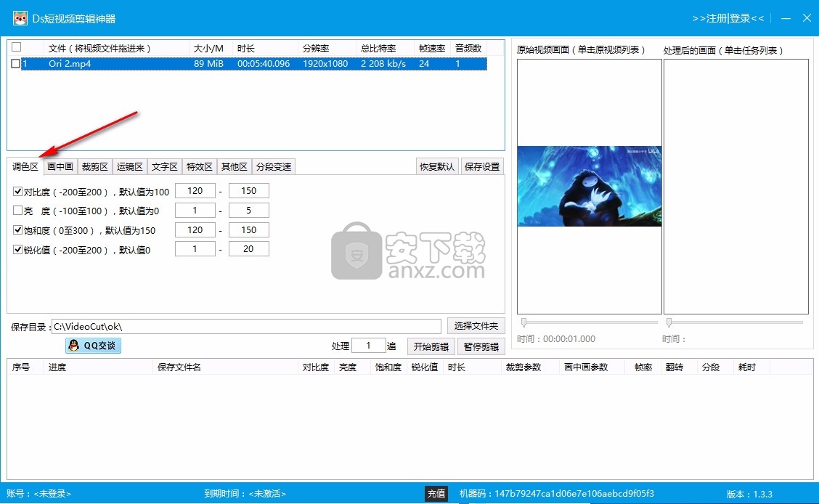Focus the 处理 pass count field

368,346
